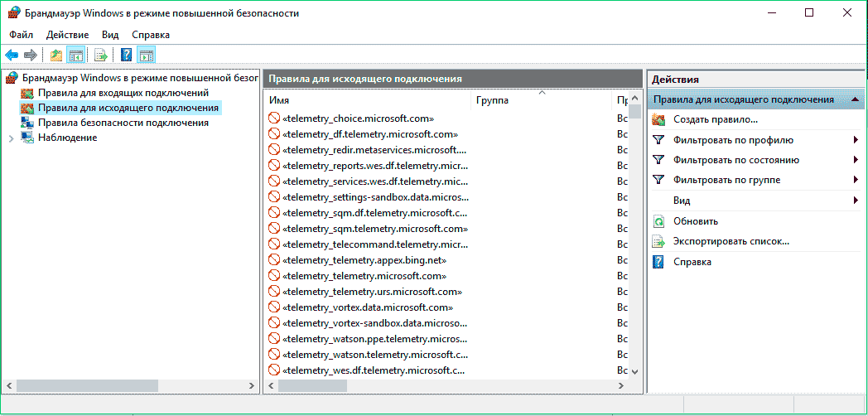Viewport: 868px width, 416px height.
Task: Click rules list horizontal scrollbar right arrow
Action: click(x=622, y=385)
